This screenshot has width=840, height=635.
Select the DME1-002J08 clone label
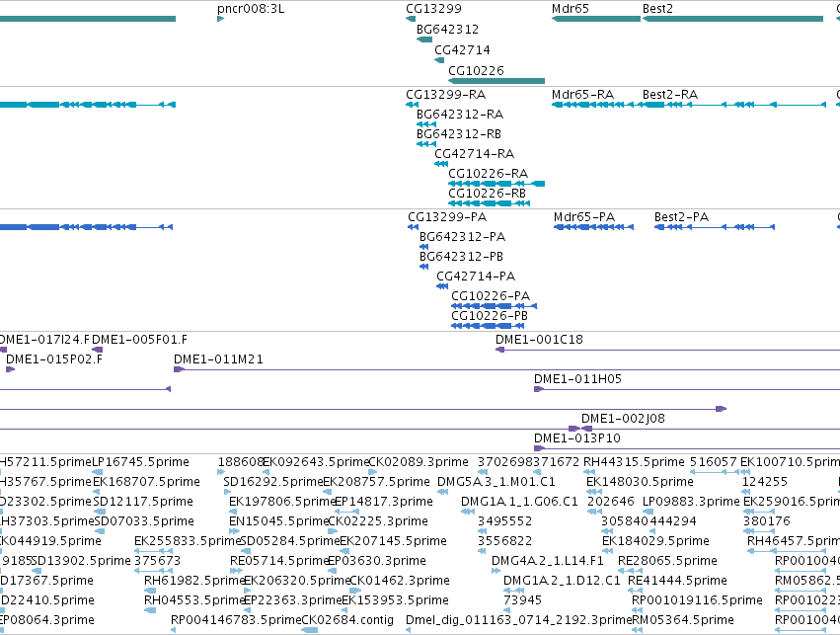(623, 419)
